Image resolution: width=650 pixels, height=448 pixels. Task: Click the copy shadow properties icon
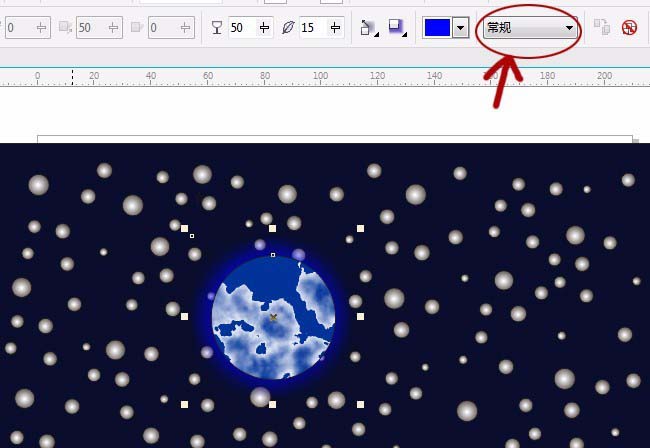click(602, 27)
